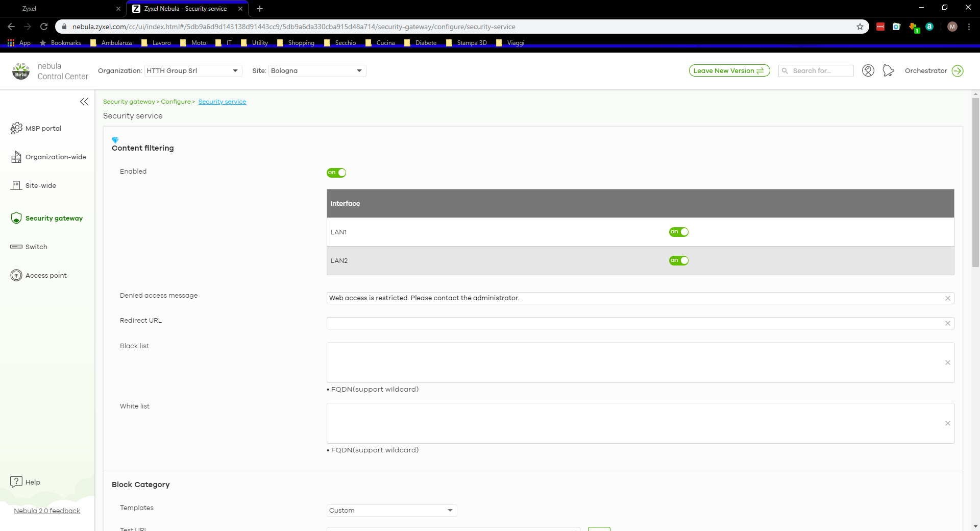Click the Leave New Version button

point(729,70)
